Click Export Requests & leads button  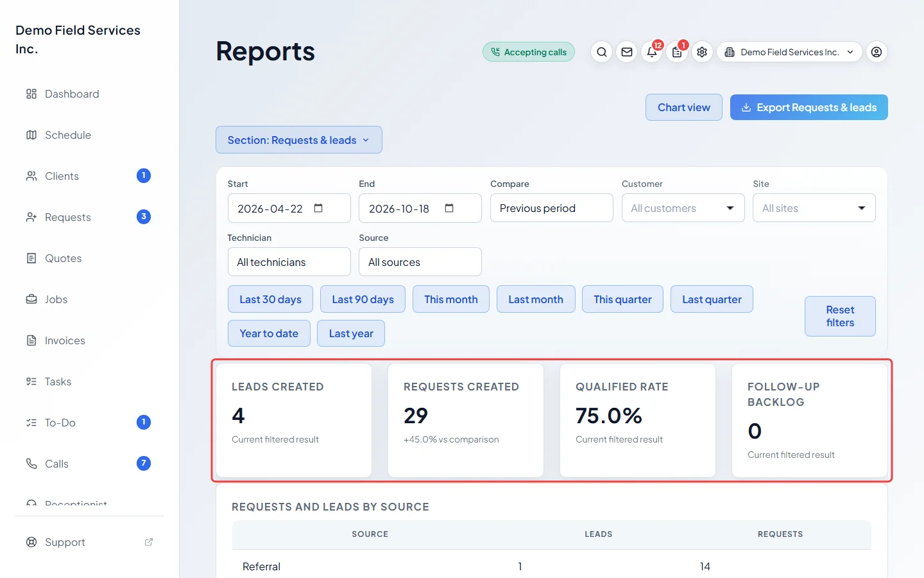point(809,107)
